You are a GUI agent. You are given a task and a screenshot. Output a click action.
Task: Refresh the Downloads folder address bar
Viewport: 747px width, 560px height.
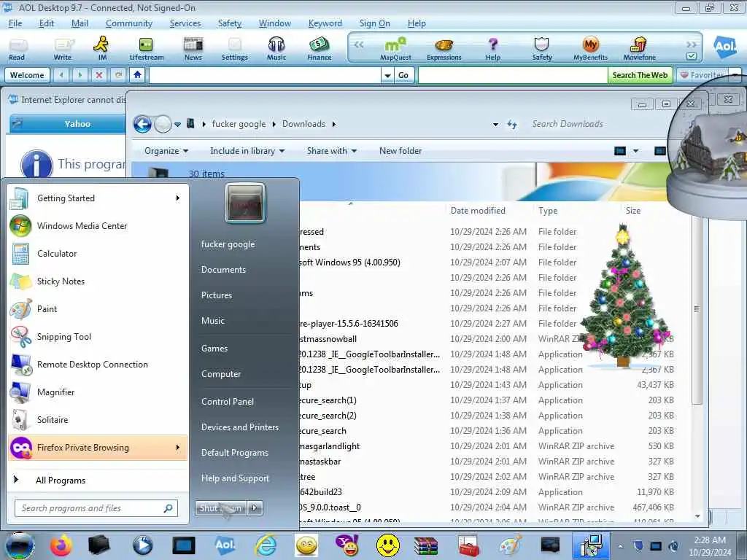[x=512, y=124]
